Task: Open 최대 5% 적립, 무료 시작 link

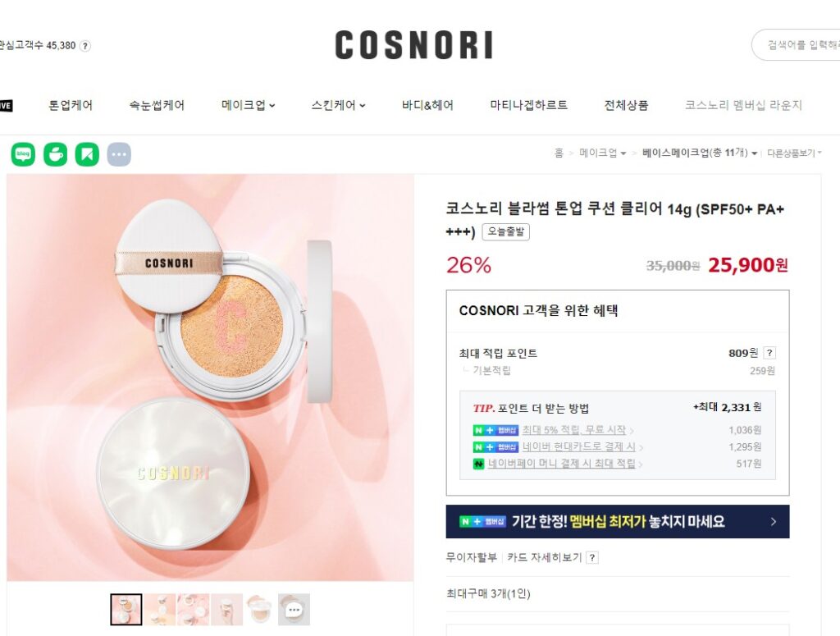Action: point(574,430)
